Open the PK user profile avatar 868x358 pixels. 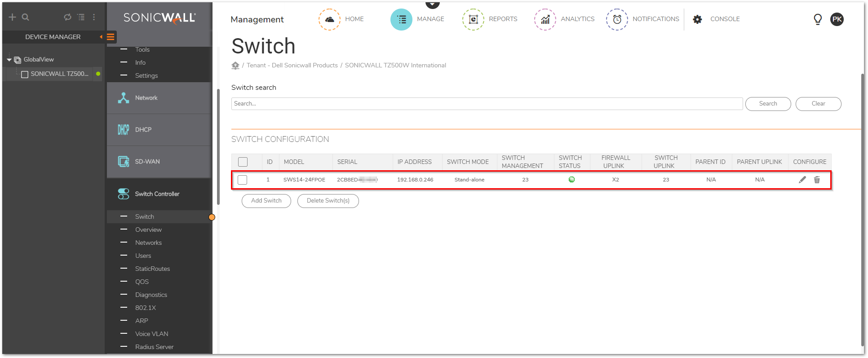point(837,19)
